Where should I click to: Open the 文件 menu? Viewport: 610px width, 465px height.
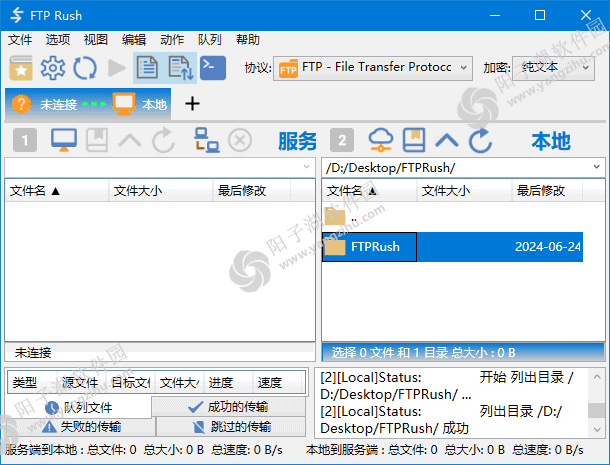click(20, 40)
